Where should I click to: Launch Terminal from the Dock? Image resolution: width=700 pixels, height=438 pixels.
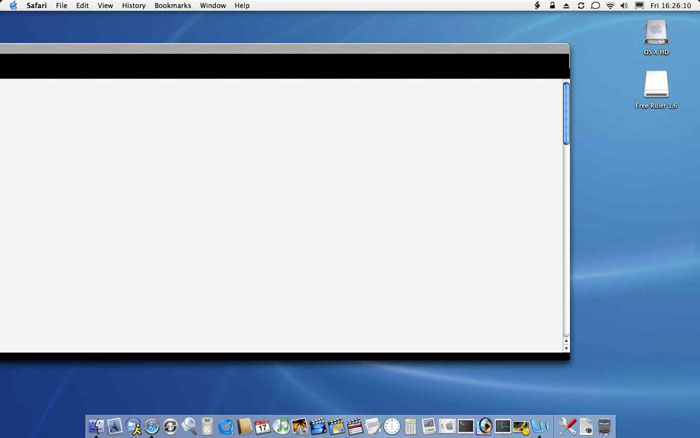[466, 427]
